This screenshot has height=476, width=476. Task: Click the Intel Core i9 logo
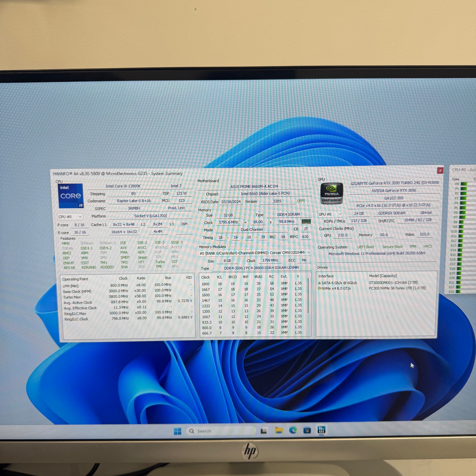tap(70, 196)
